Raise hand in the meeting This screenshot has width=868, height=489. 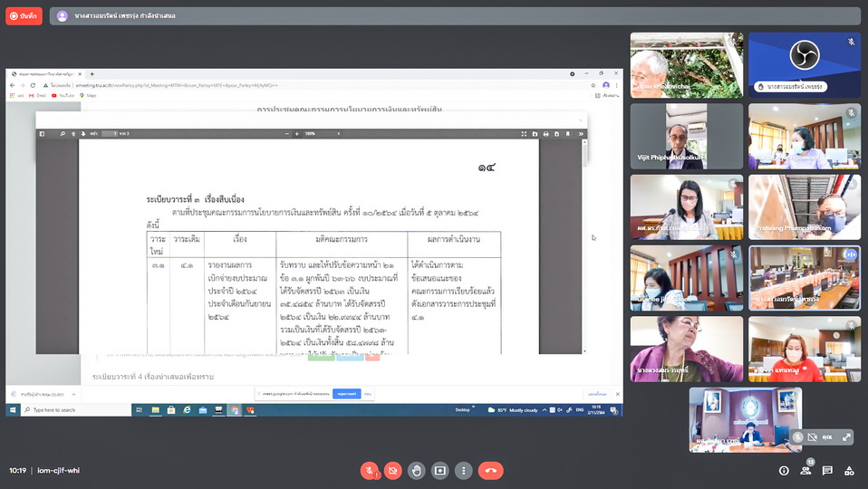tap(416, 471)
